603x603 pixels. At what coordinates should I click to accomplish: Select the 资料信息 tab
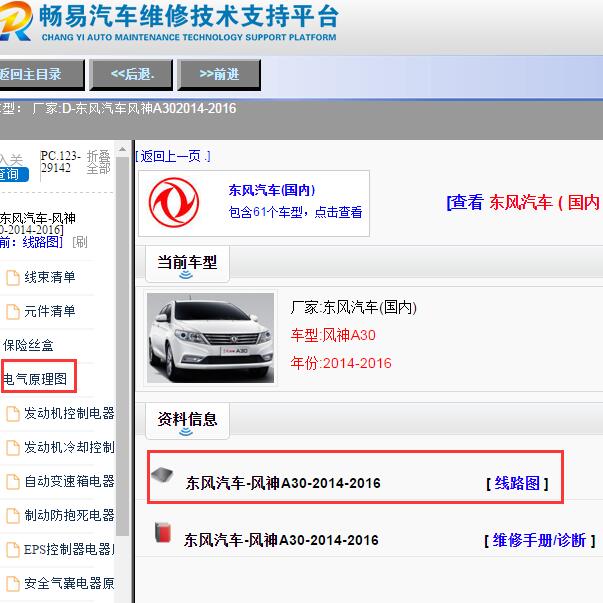pos(187,421)
